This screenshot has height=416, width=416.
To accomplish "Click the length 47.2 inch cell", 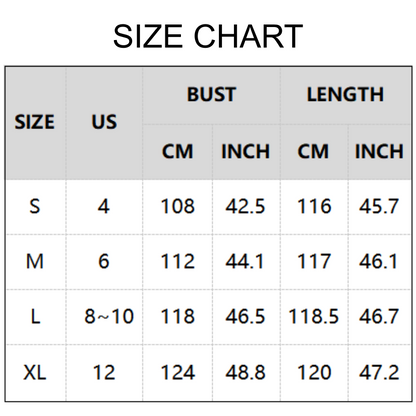I will (x=379, y=372).
